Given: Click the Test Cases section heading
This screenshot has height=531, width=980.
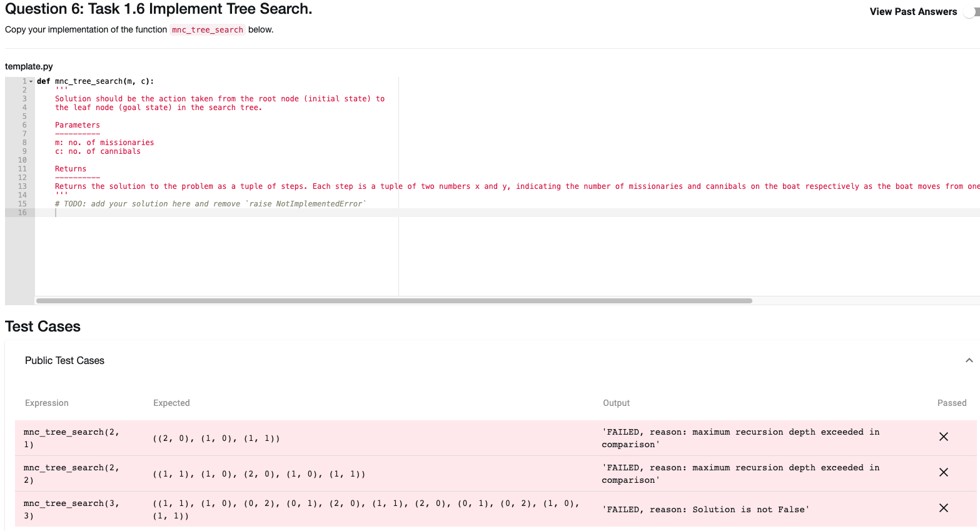Looking at the screenshot, I should [42, 326].
